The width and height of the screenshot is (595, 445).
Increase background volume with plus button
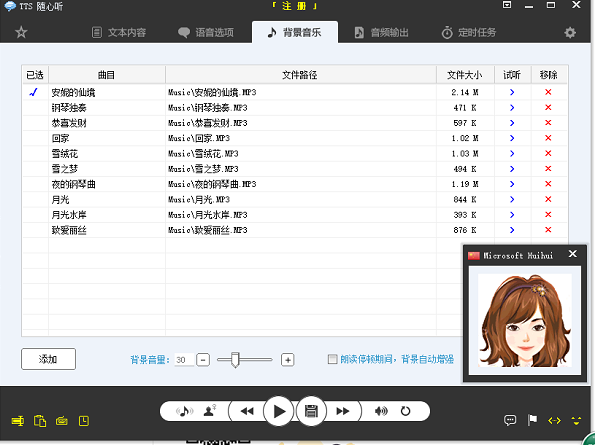pyautogui.click(x=288, y=360)
